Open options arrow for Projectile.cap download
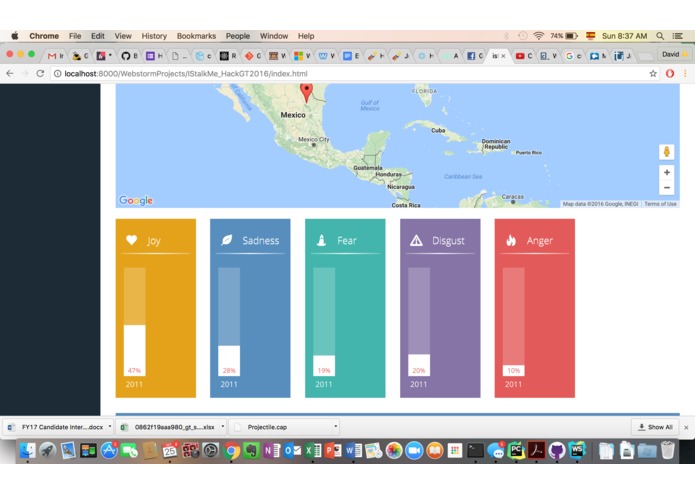Screen dimensions: 695x494 point(336,427)
